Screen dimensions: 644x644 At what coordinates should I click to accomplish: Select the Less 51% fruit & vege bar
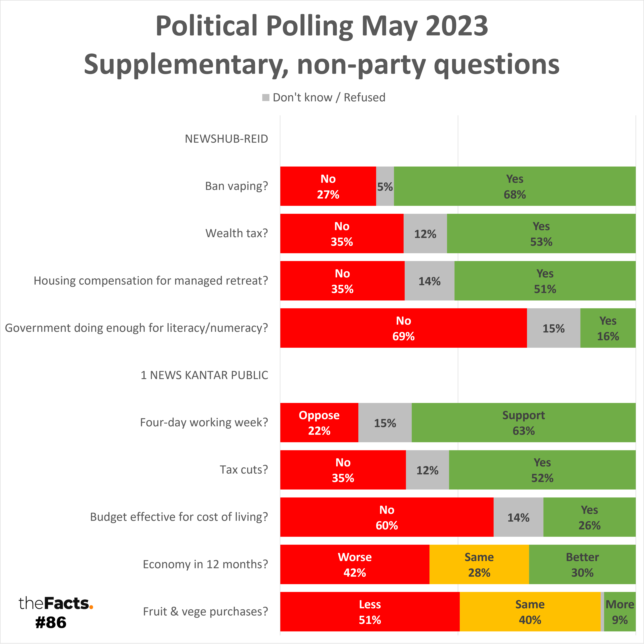[370, 612]
